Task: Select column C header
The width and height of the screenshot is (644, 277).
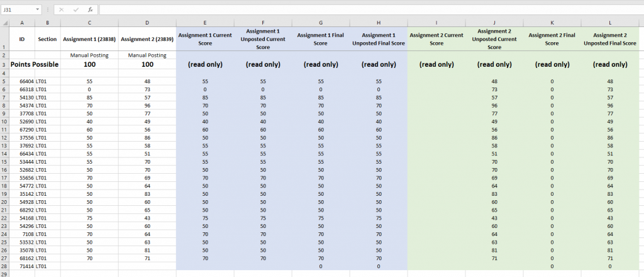Action: point(89,23)
